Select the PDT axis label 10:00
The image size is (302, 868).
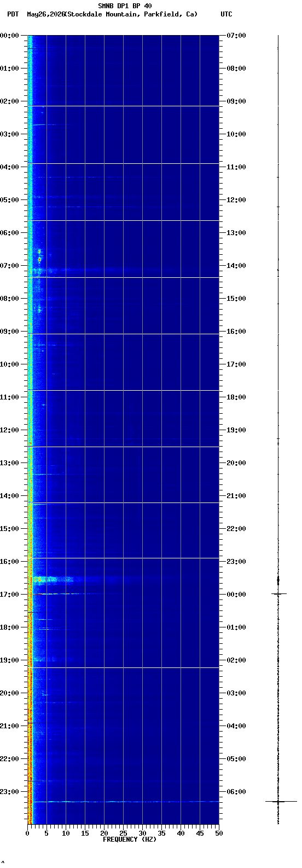tap(9, 364)
